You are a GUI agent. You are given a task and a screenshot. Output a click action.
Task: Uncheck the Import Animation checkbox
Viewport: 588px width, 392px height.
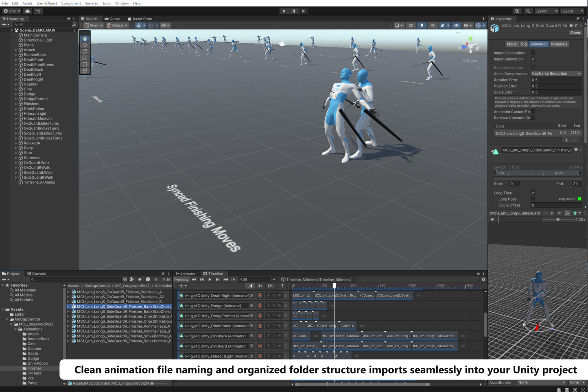533,59
